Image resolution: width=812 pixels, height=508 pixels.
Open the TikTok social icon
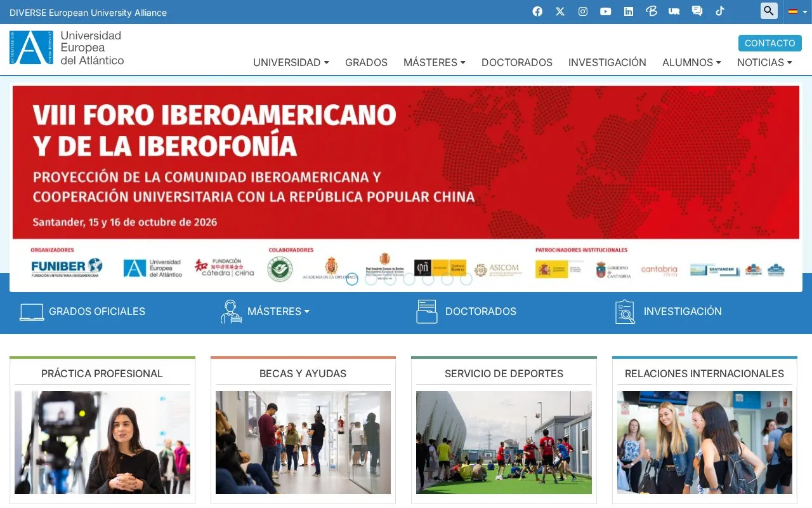pyautogui.click(x=720, y=11)
